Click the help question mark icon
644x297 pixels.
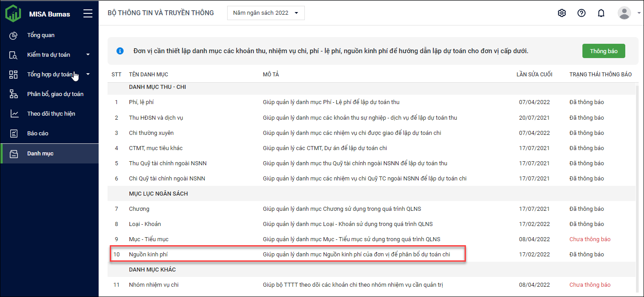[x=582, y=13]
